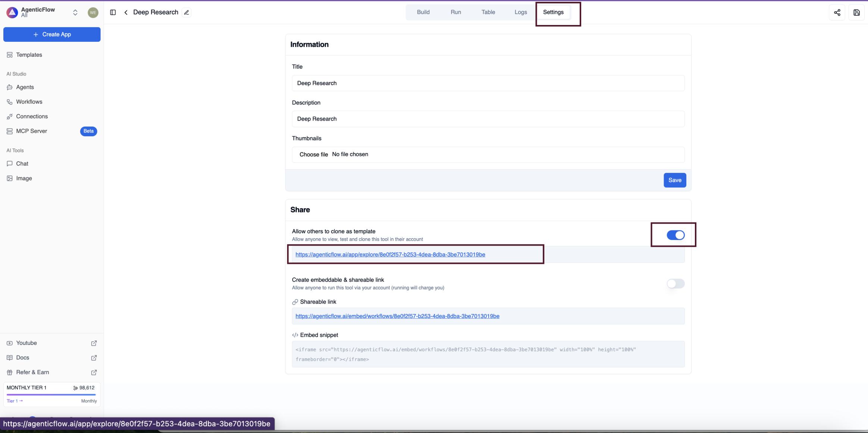Click the Beta badge next to MCP Server
The height and width of the screenshot is (433, 868).
tap(88, 131)
